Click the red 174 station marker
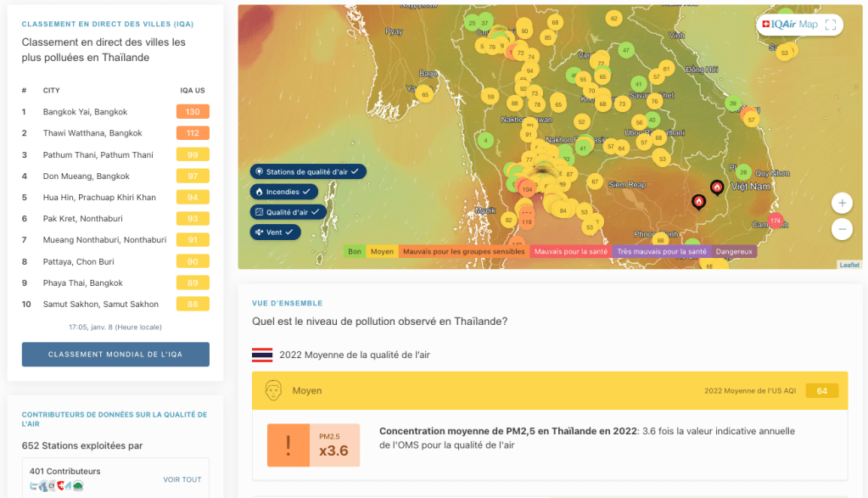Screen dimensions: 868x498 pyautogui.click(x=775, y=221)
